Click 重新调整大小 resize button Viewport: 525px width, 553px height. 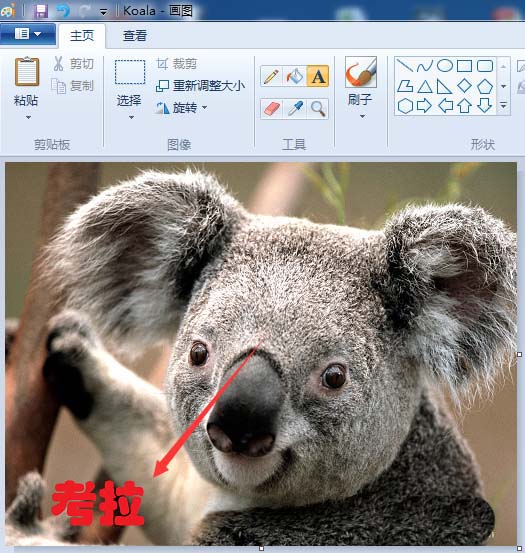200,86
